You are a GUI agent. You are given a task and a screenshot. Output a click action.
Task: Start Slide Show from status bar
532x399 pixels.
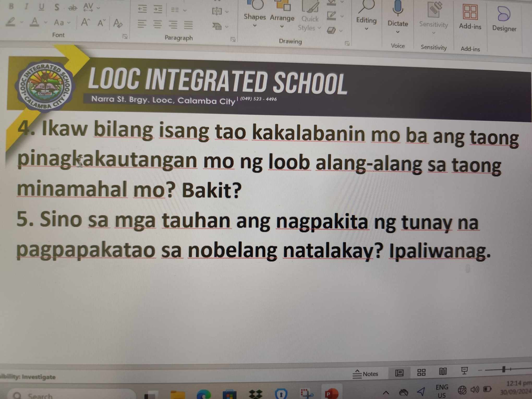[464, 370]
